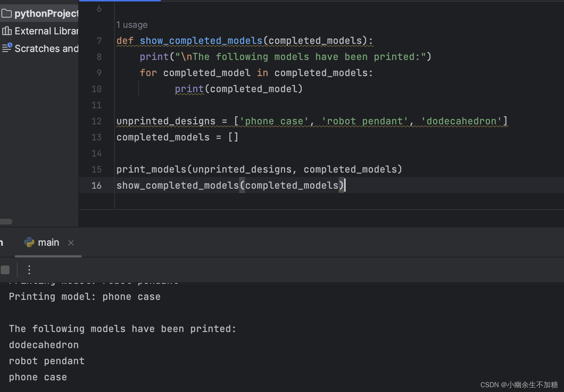Click the Scratches and Consoles icon
564x392 pixels.
point(7,48)
